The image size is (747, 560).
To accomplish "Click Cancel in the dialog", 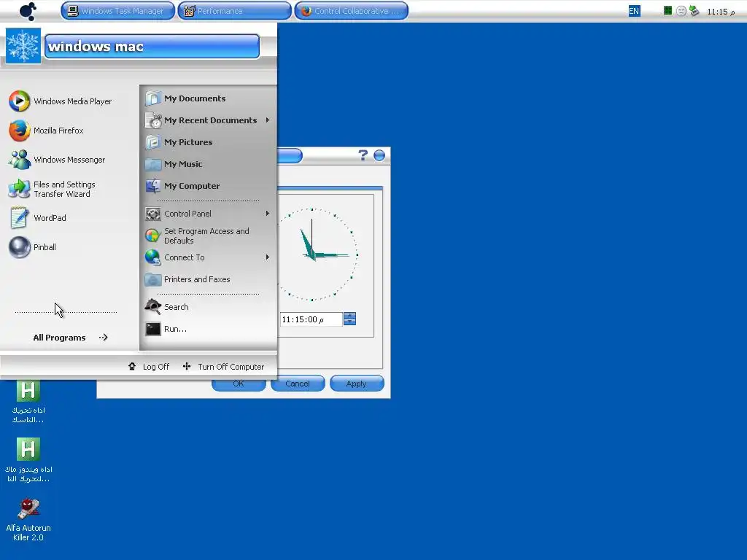I will pos(298,384).
